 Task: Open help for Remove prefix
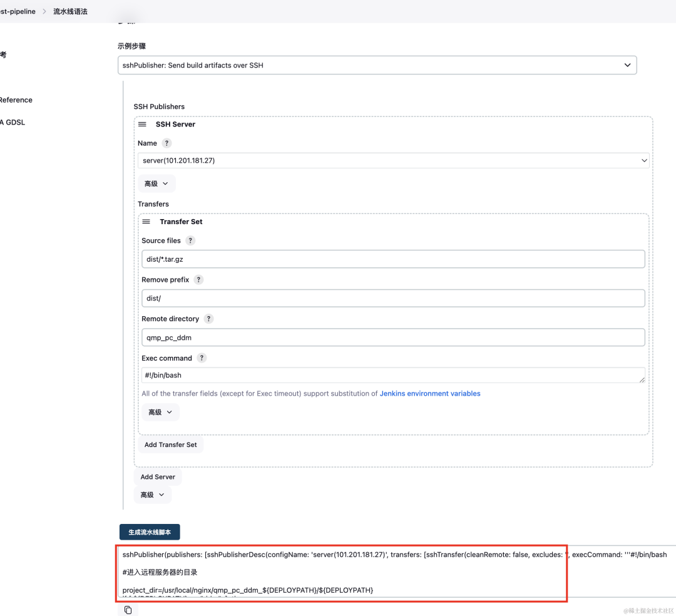[x=198, y=280]
